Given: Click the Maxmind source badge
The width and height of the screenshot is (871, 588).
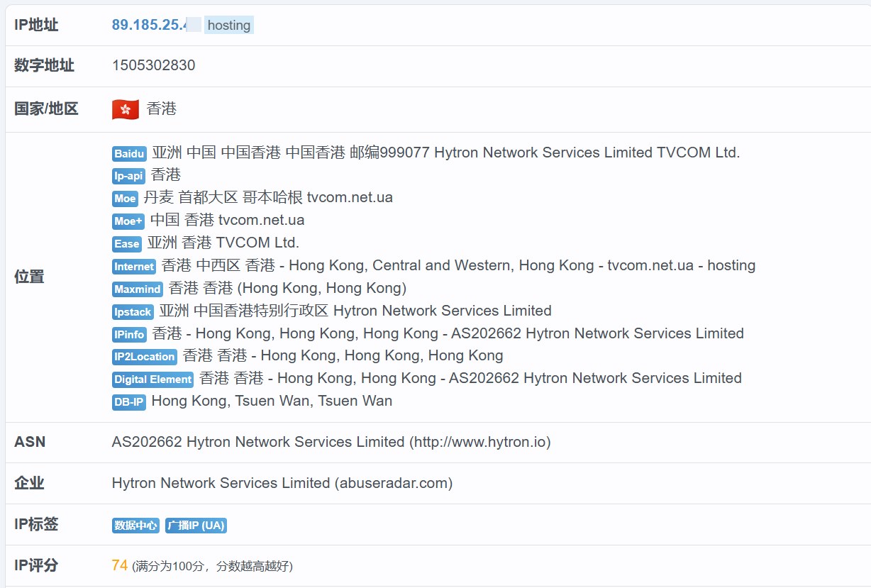Looking at the screenshot, I should click(138, 289).
